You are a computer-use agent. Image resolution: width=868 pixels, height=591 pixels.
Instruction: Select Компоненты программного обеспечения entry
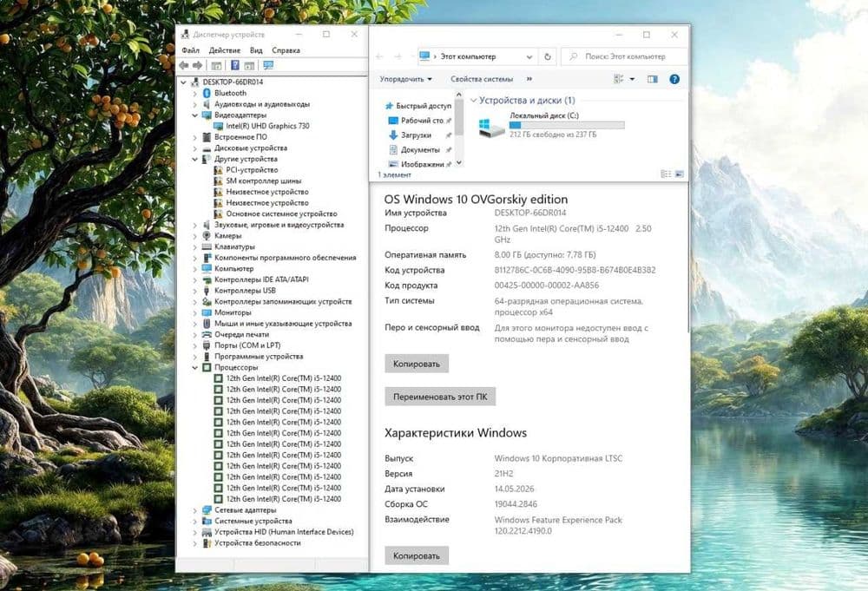point(285,258)
